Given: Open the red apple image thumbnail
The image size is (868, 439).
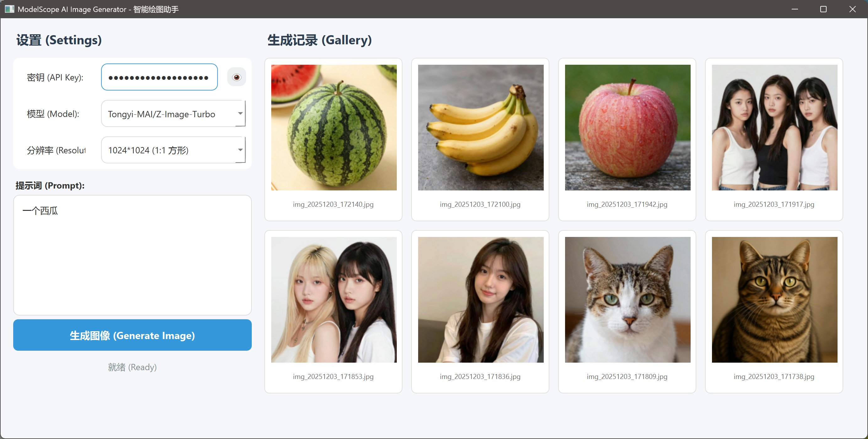Looking at the screenshot, I should [628, 128].
